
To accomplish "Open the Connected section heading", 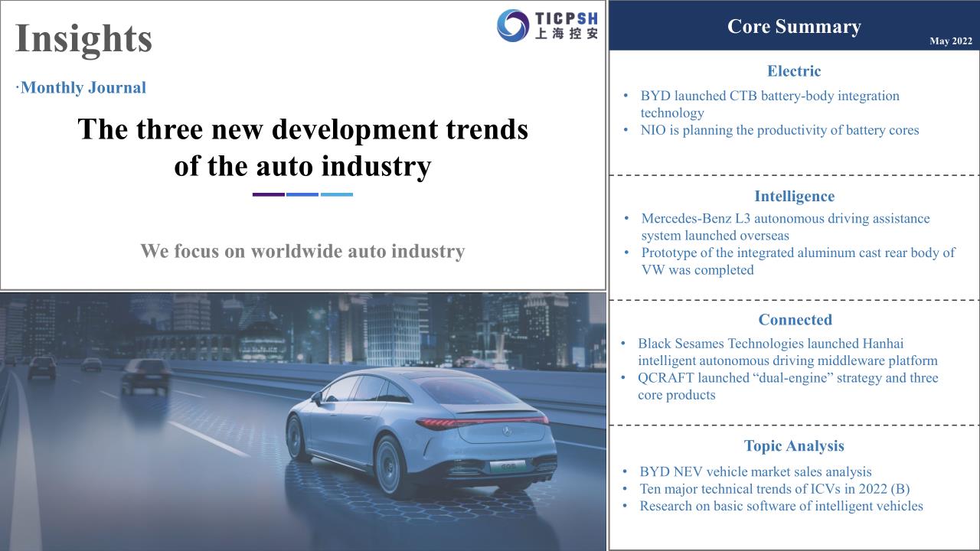I will (795, 320).
